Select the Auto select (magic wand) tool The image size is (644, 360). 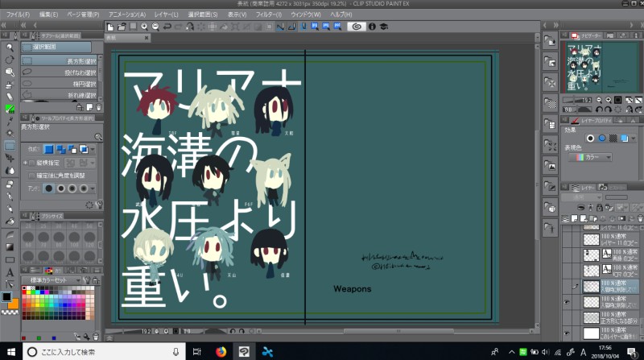pos(10,133)
